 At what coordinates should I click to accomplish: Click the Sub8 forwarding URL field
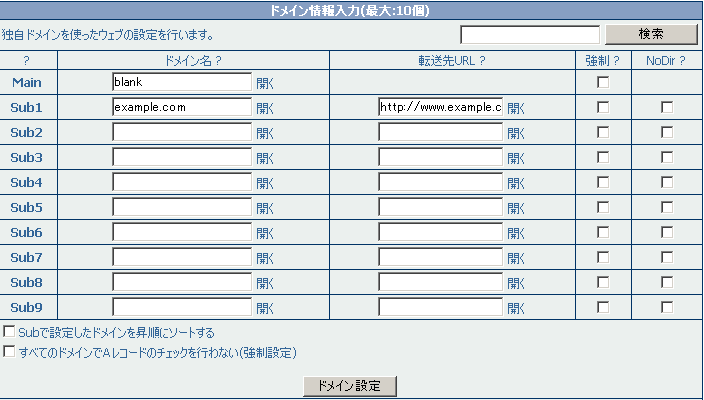(440, 282)
